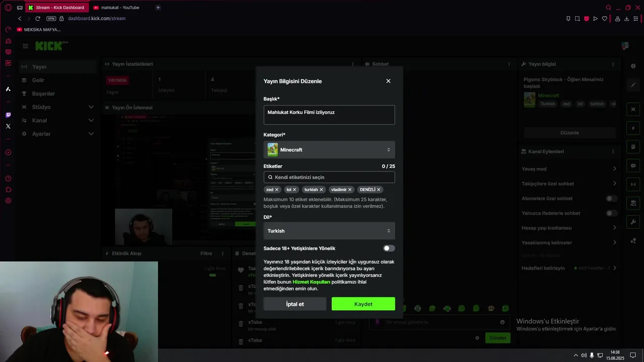
Task: Open Twitch in Opera sidebar
Action: click(x=8, y=115)
